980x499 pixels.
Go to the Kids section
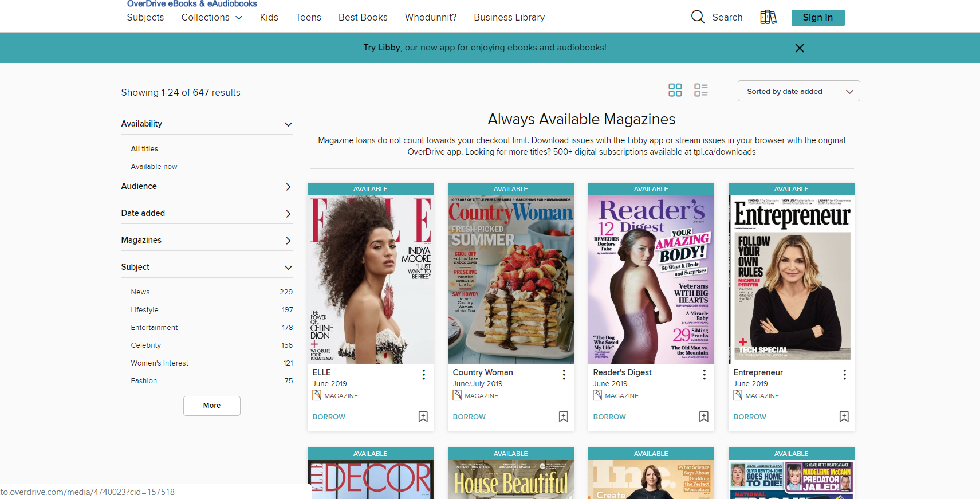pos(269,17)
